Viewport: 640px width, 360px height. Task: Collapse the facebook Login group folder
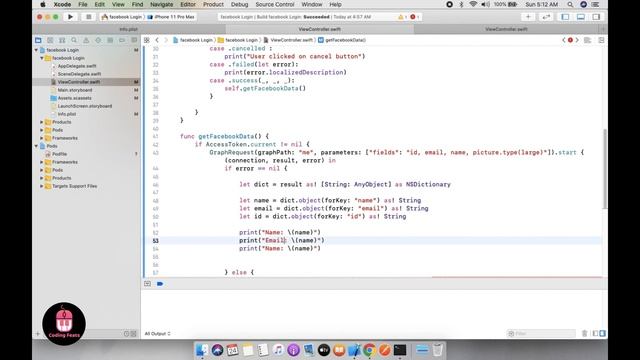[42, 58]
